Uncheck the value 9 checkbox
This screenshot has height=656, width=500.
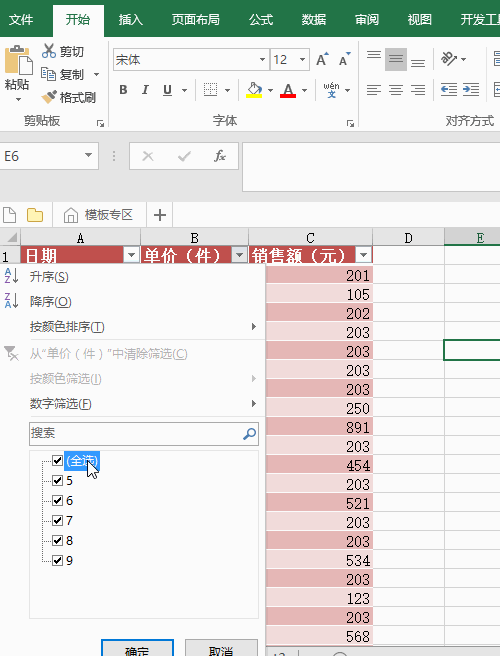tap(58, 560)
